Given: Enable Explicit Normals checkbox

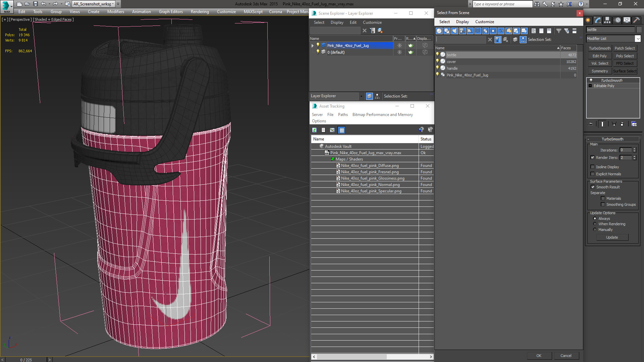Looking at the screenshot, I should pos(593,174).
